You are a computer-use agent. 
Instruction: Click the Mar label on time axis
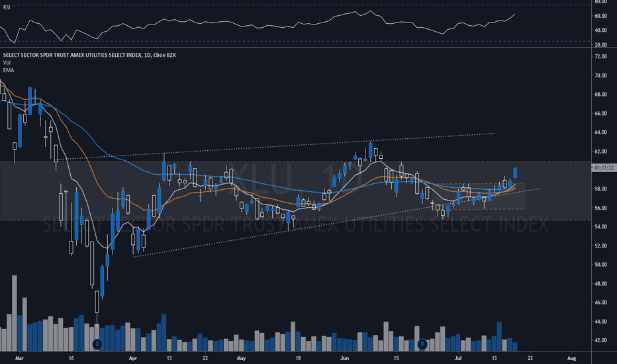click(19, 358)
